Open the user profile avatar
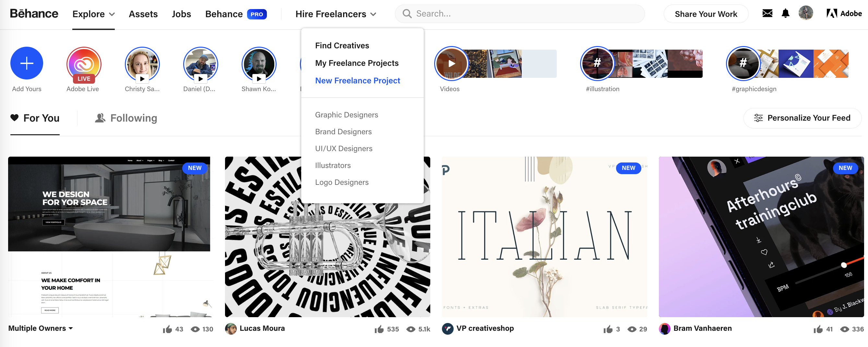 point(806,14)
